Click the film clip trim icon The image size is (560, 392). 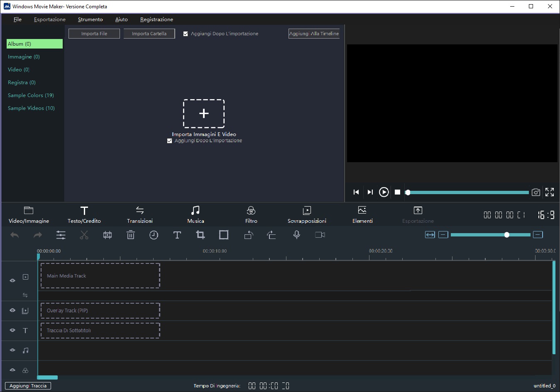pyautogui.click(x=108, y=235)
